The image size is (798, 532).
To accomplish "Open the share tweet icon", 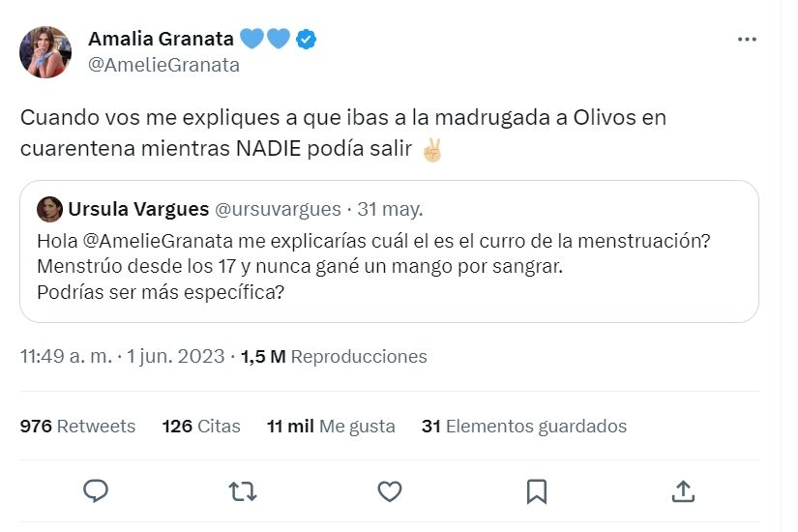I will tap(683, 491).
